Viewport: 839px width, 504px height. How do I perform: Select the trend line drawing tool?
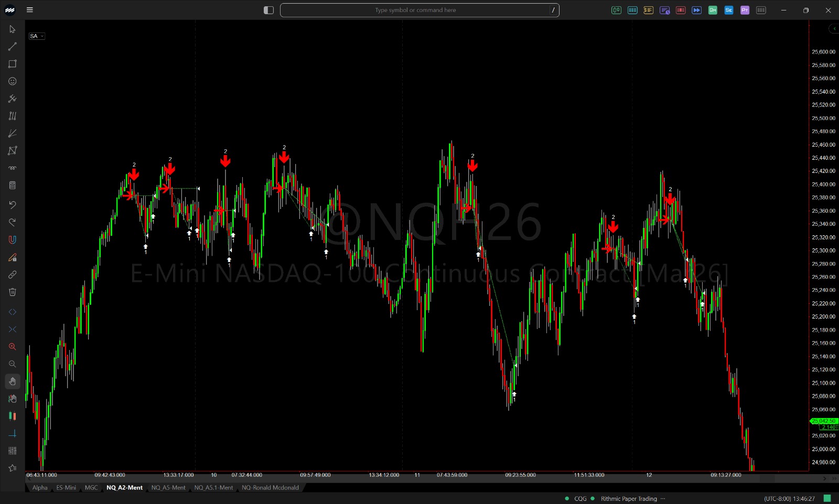13,47
